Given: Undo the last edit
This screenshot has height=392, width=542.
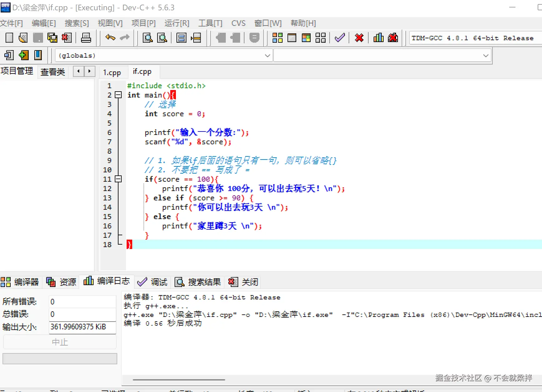Looking at the screenshot, I should click(110, 38).
